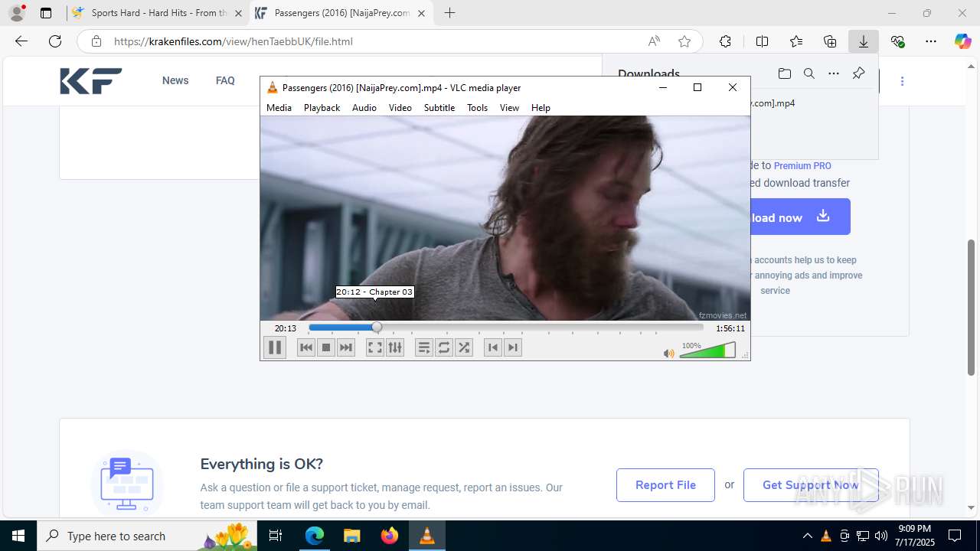Screen dimensions: 980x551
Task: Go to previous chapter in VLC
Action: (493, 347)
